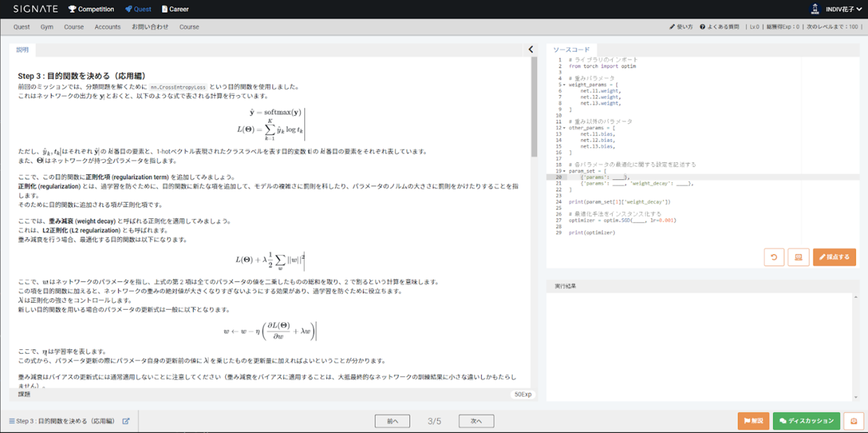Click the monitor icon button below the editor
The width and height of the screenshot is (868, 433).
click(x=798, y=257)
